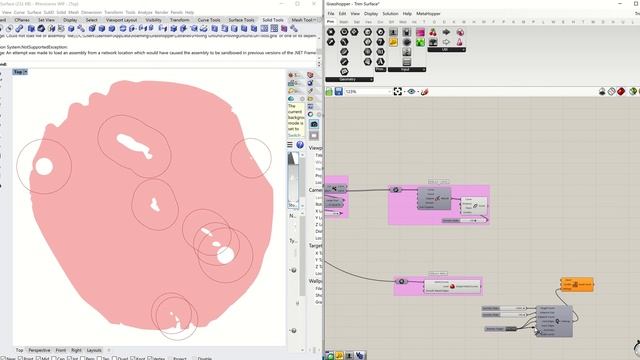
Task: Expand the Geometry panel bar in Grasshopper
Action: (349, 80)
